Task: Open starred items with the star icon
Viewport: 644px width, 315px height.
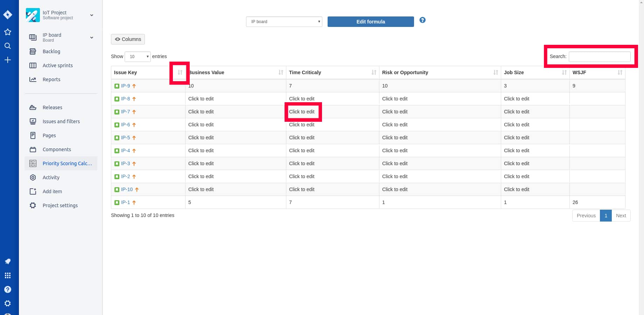Action: tap(8, 32)
